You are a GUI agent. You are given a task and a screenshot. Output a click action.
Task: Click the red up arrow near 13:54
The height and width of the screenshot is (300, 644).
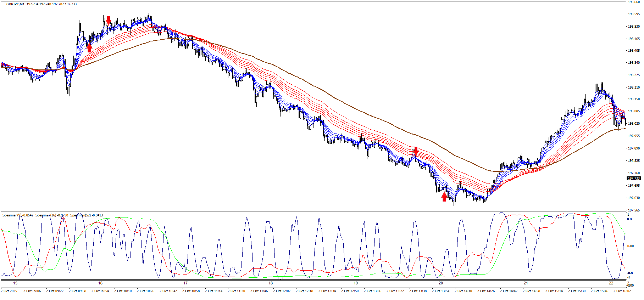tap(444, 197)
